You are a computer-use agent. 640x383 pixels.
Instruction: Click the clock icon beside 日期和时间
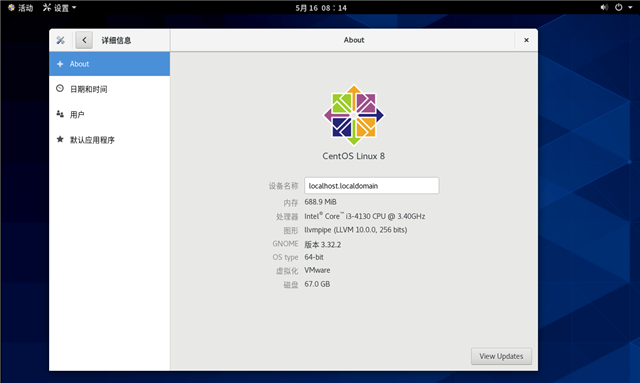click(x=60, y=88)
